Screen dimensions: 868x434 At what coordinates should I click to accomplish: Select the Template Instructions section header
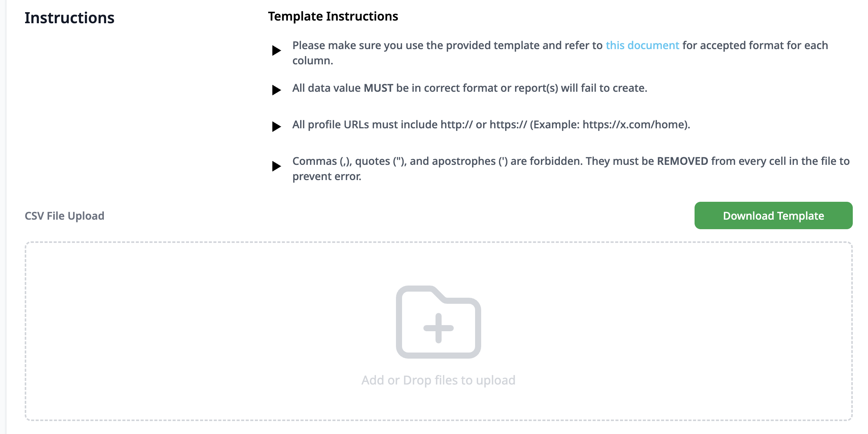coord(333,16)
